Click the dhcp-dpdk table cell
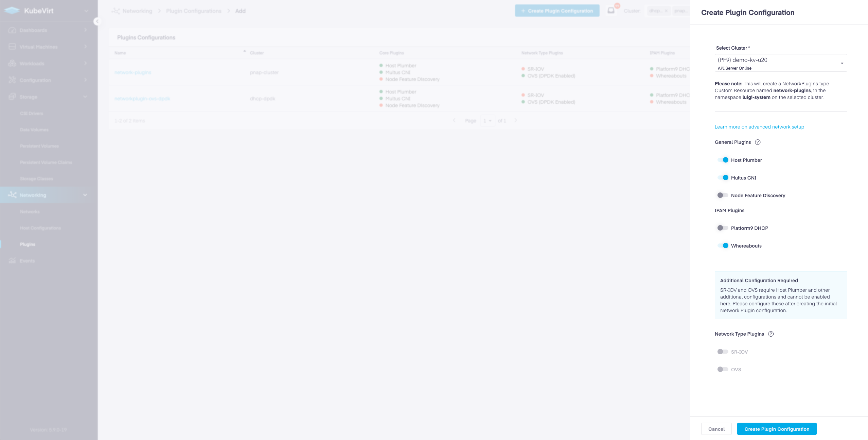Screen dimensions: 868x440 point(263,99)
